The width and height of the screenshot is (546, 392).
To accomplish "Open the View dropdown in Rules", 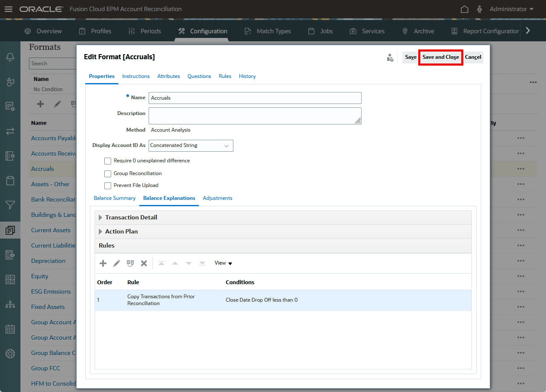I will 223,263.
